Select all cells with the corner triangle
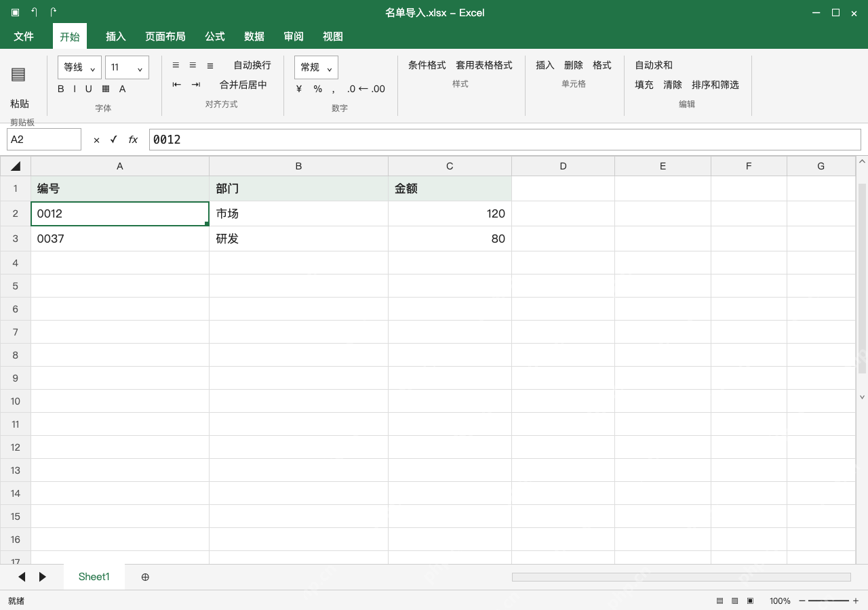This screenshot has height=610, width=868. click(16, 166)
